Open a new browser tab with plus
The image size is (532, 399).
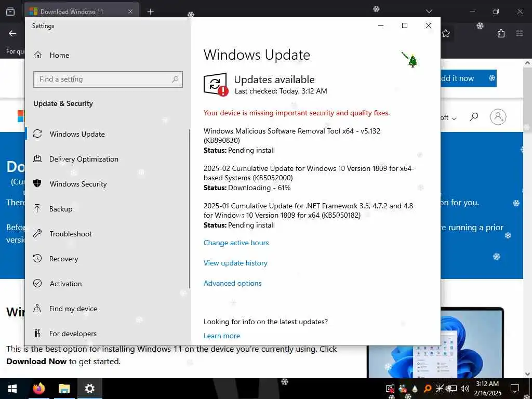tap(150, 12)
